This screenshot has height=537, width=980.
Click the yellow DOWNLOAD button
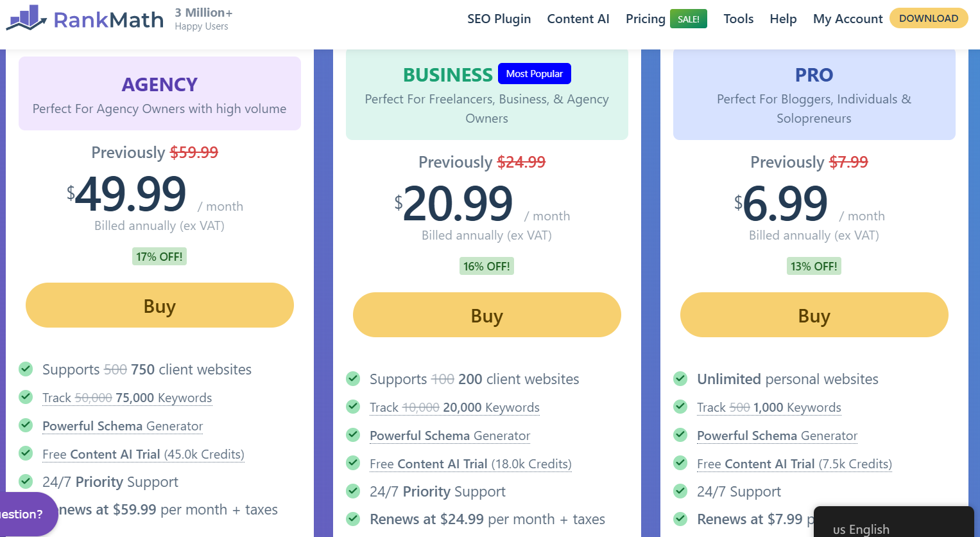point(929,18)
